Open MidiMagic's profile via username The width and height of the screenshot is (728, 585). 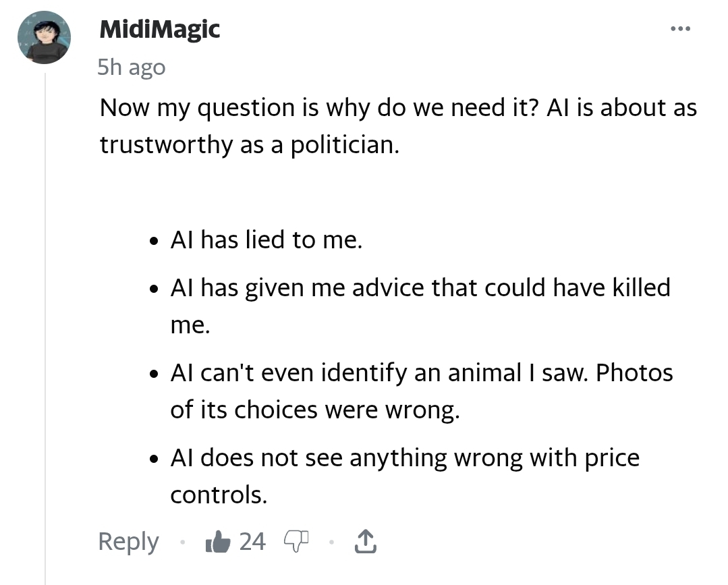click(159, 29)
